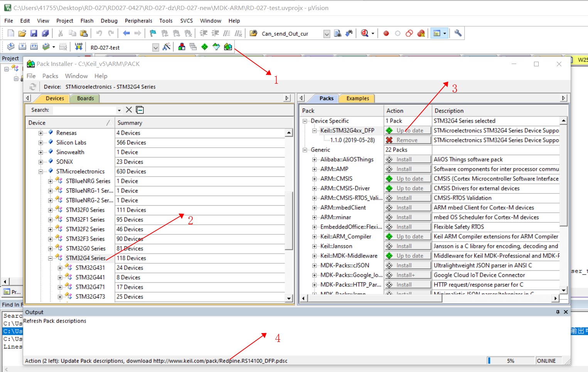The width and height of the screenshot is (588, 372).
Task: Click the Rebuild all targets icon
Action: (34, 47)
